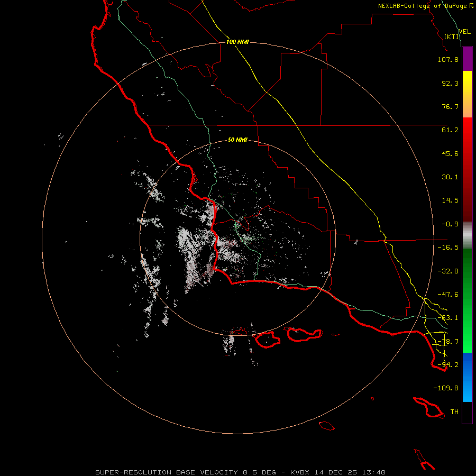Click the -109.8 value on velocity scale
This screenshot has height=476, width=476.
click(x=446, y=388)
